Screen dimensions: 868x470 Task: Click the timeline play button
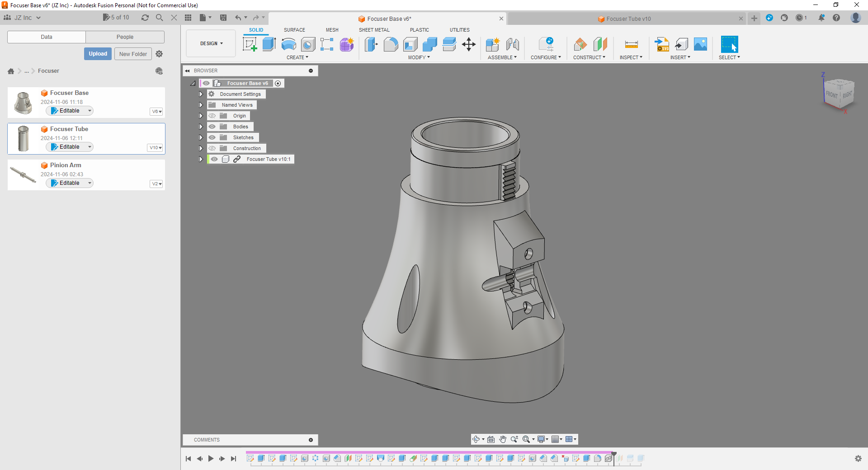pyautogui.click(x=211, y=459)
